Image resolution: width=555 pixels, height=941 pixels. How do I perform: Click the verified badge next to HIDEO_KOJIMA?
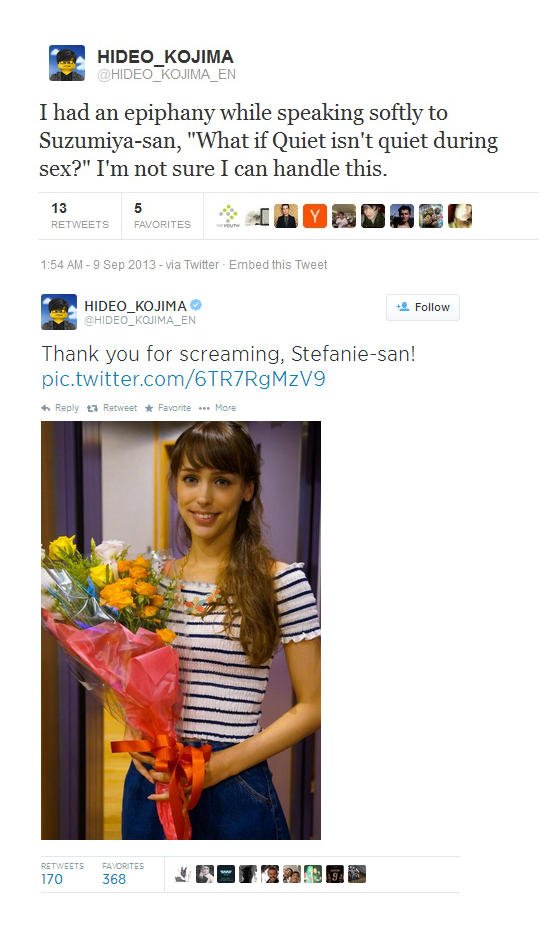196,305
